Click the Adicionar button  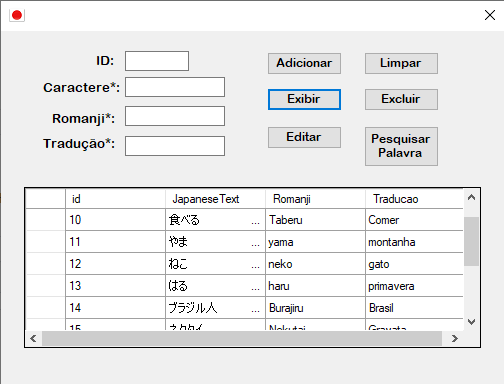coord(304,63)
